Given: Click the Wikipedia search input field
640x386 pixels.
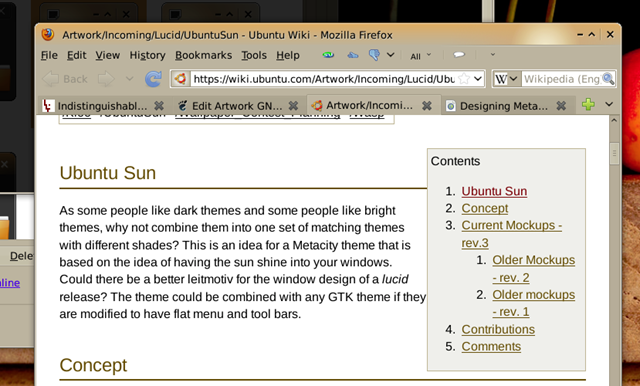Looking at the screenshot, I should pyautogui.click(x=562, y=79).
